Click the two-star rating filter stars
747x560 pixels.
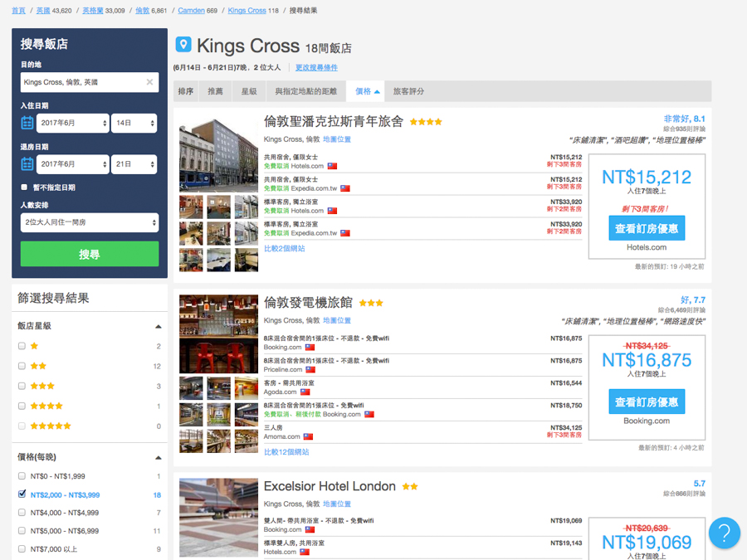pos(38,366)
